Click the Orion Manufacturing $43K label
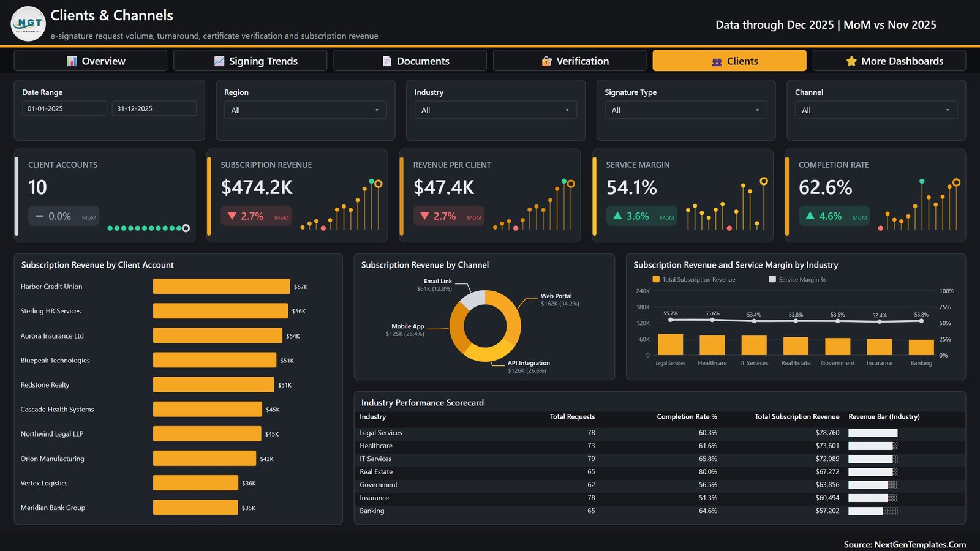Screen dimensions: 980x551 point(266,459)
